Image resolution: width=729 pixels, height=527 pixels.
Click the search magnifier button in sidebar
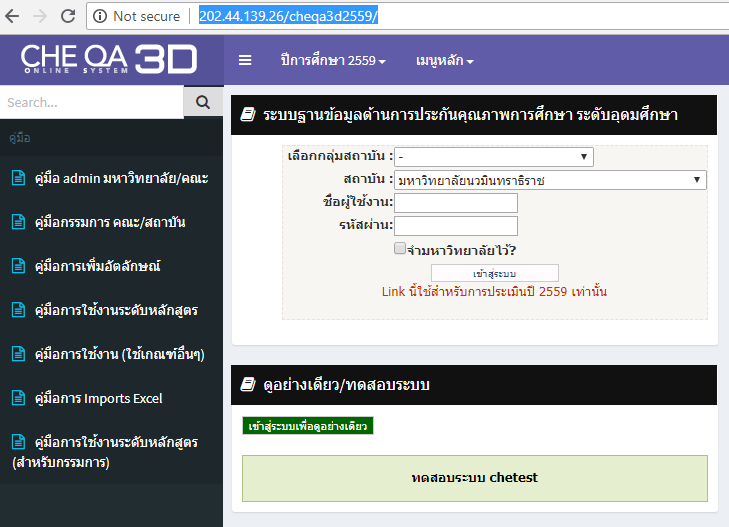pyautogui.click(x=203, y=102)
